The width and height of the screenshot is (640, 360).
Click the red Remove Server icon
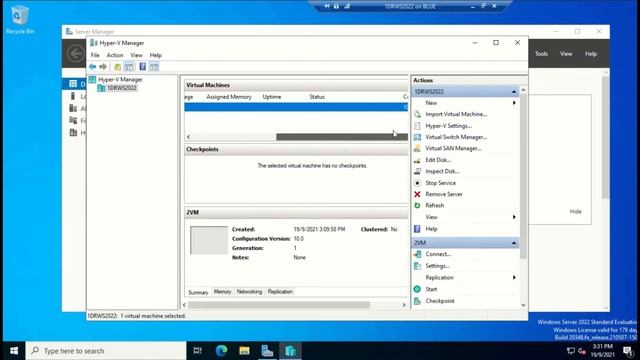(417, 194)
